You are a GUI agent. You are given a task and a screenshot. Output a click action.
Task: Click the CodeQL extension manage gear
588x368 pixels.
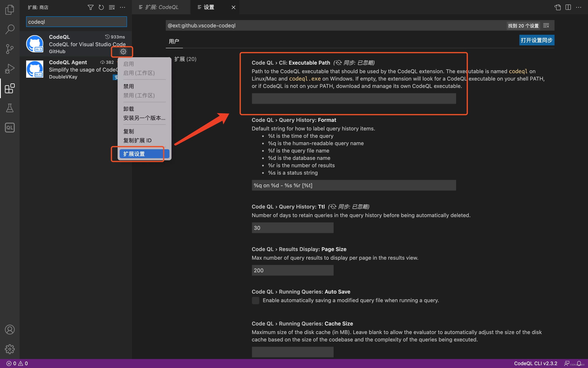123,52
